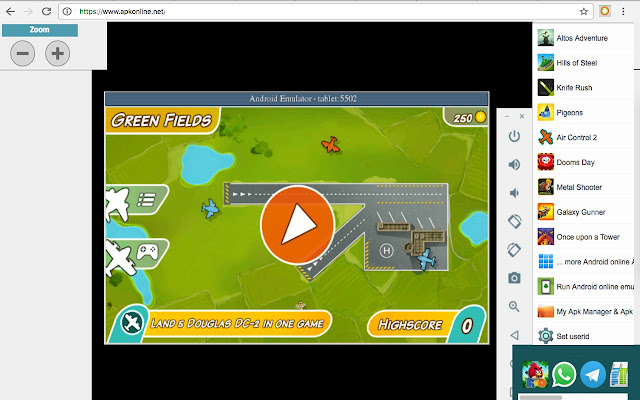Click the orange airplane in the game
640x400 pixels.
pyautogui.click(x=331, y=144)
